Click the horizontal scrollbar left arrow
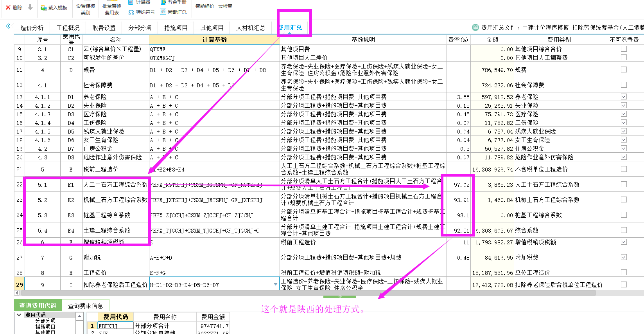 click(x=16, y=293)
